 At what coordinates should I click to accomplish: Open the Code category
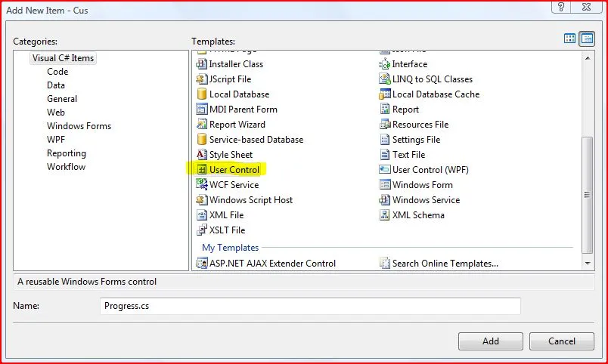pyautogui.click(x=57, y=72)
